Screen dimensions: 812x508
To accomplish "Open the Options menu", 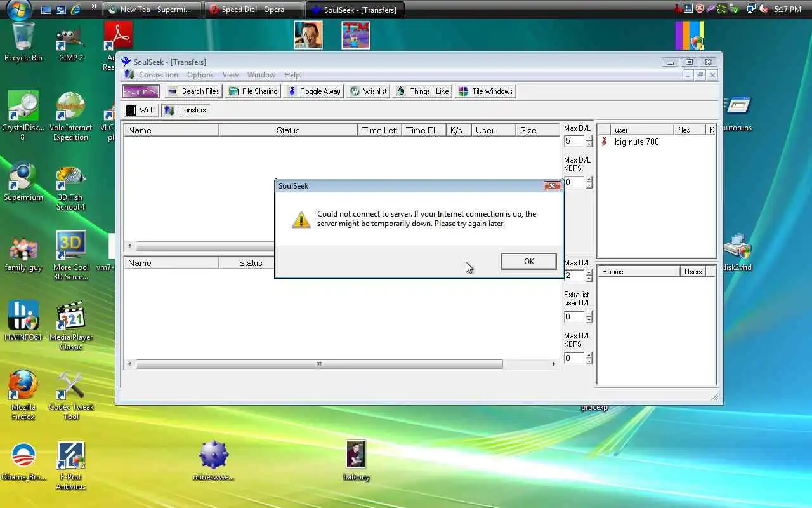I will (200, 75).
